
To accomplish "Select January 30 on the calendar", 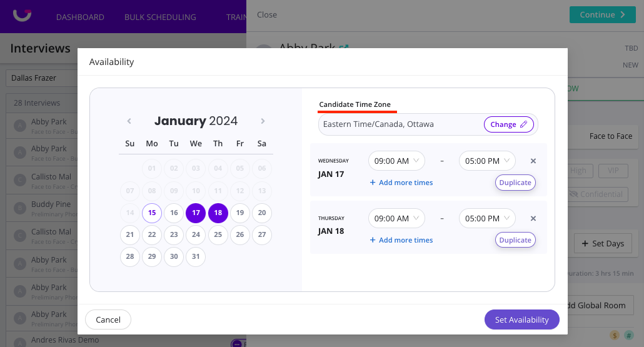I will (x=174, y=257).
